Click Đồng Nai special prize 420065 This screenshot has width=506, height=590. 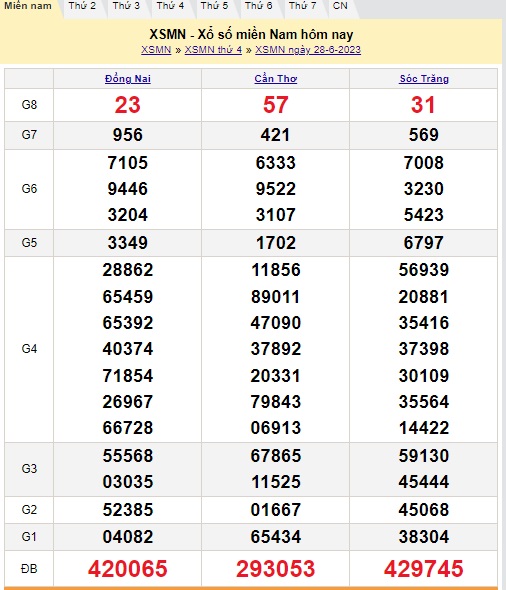click(x=128, y=569)
